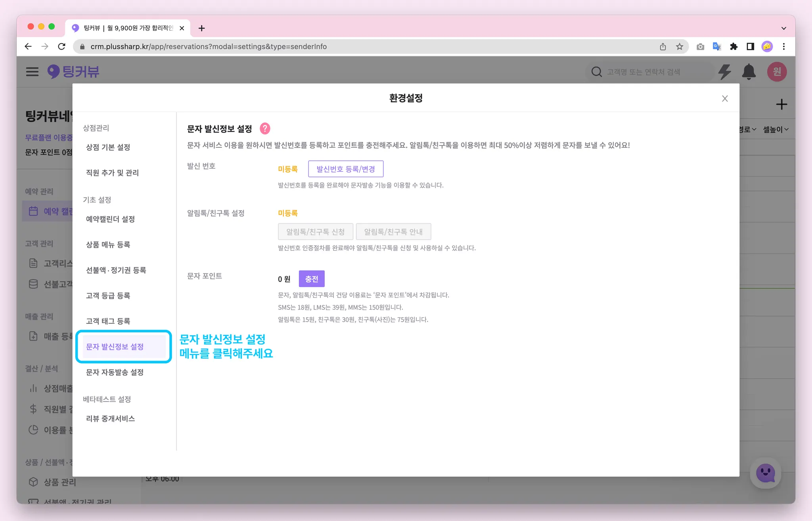
Task: Click the purple 충전 button
Action: point(311,279)
